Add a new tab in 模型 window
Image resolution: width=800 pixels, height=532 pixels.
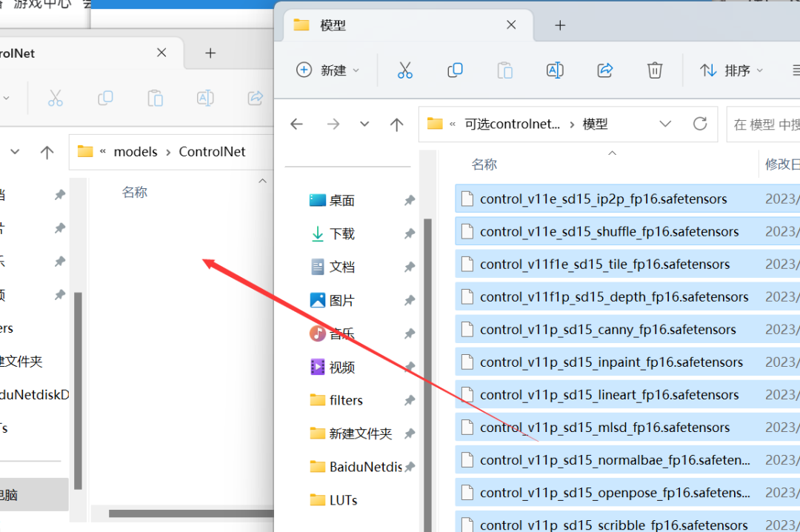pos(560,25)
